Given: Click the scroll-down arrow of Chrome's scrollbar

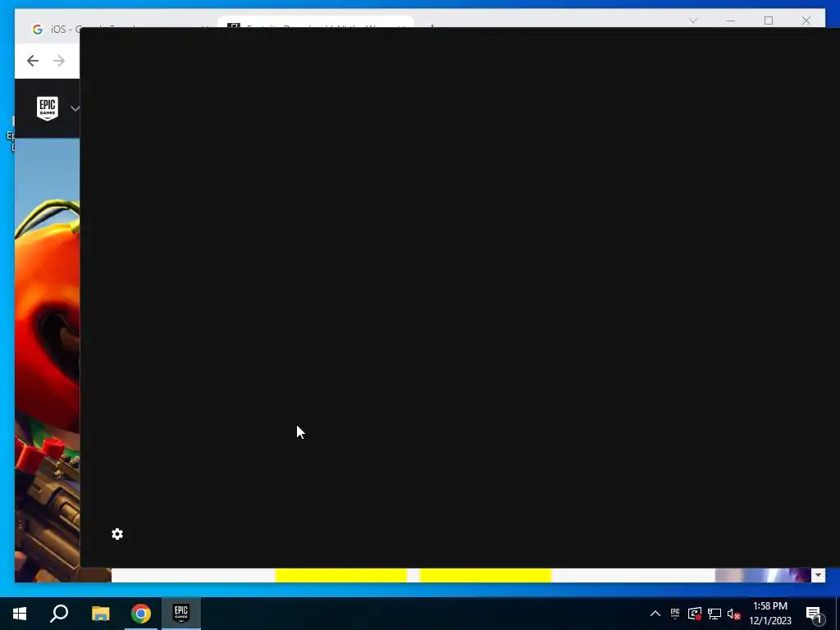Looking at the screenshot, I should tap(818, 575).
